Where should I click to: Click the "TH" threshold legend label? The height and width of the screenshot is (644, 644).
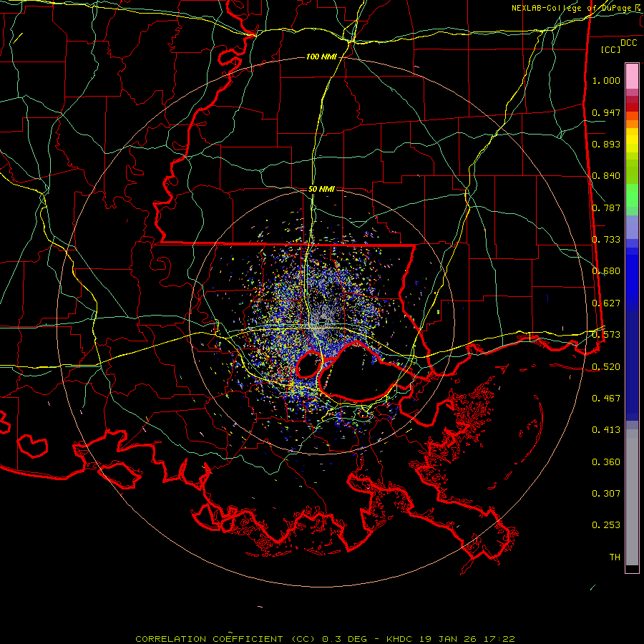coord(615,557)
